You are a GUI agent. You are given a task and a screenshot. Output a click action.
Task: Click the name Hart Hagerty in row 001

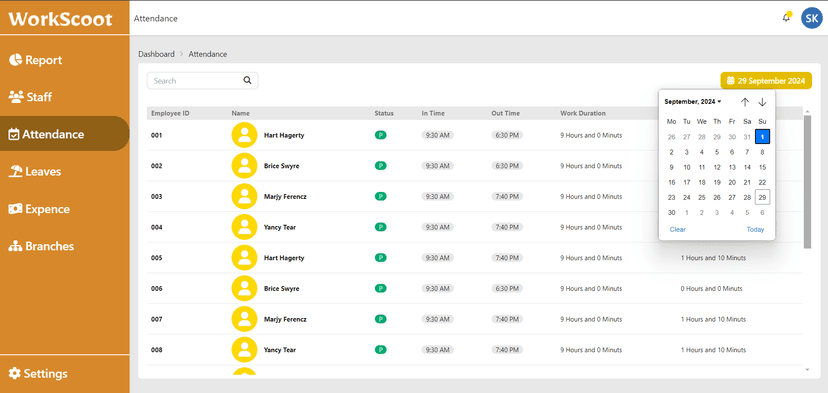pos(284,135)
